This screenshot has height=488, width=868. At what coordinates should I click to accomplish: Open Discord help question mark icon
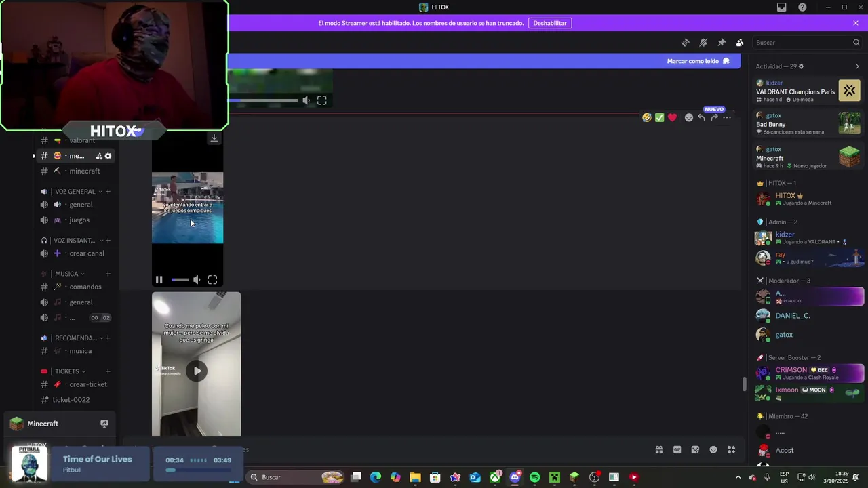[x=802, y=7]
